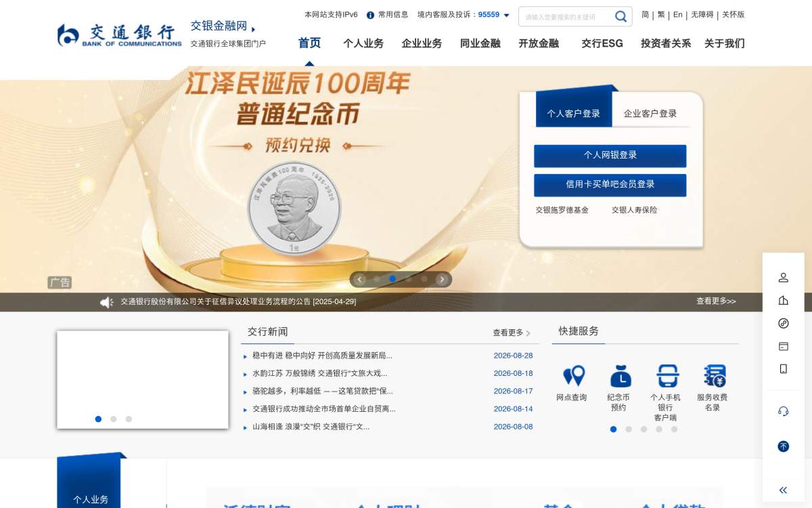Open the 企业业务 navigation menu
Screen dimensions: 812x508
coord(422,43)
